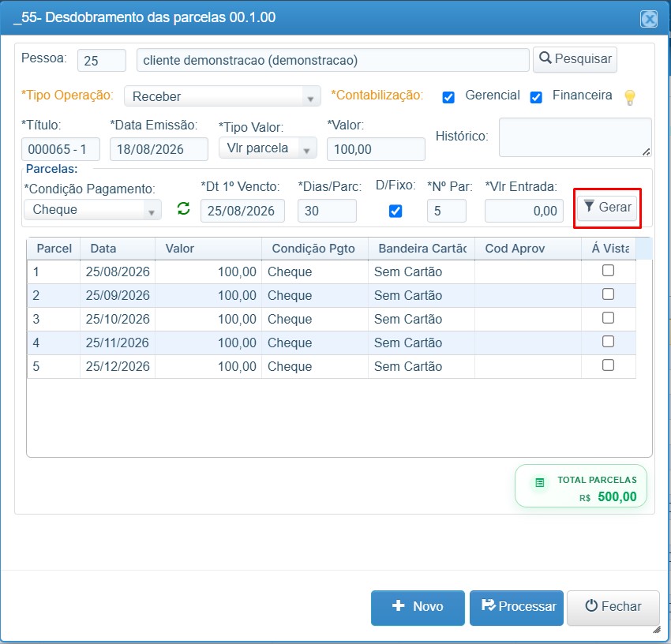Screen dimensions: 671x644
Task: Click the green refresh icon beside Condição Pagamento
Action: (x=184, y=209)
